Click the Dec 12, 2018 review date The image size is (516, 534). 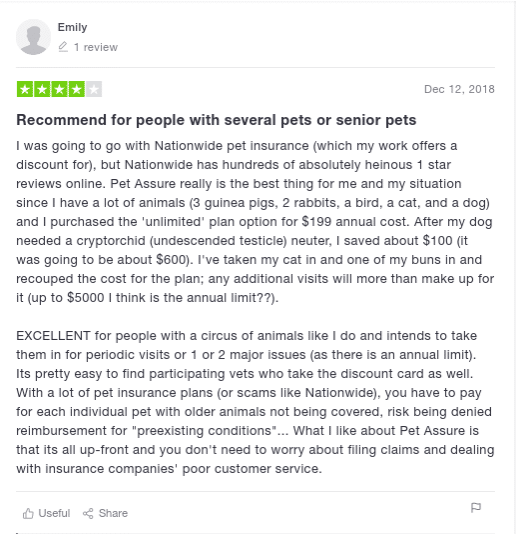coord(459,89)
